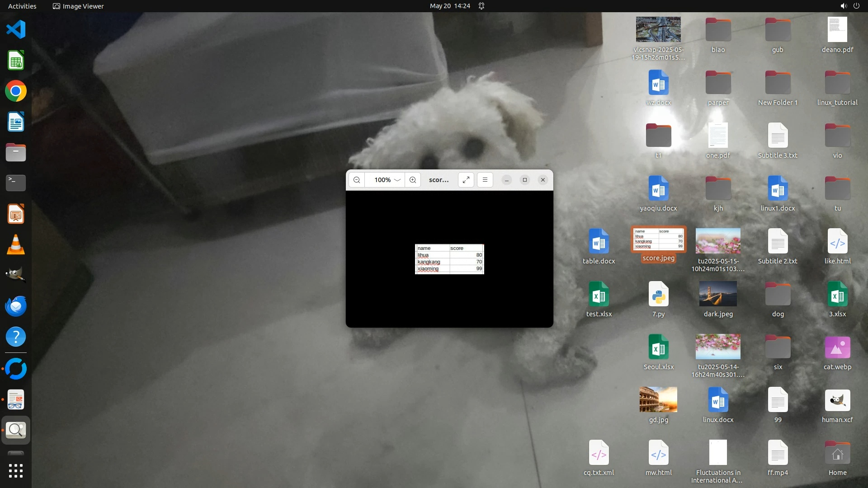Click the zoom in magnifier icon
The height and width of the screenshot is (488, 868).
[x=413, y=180]
